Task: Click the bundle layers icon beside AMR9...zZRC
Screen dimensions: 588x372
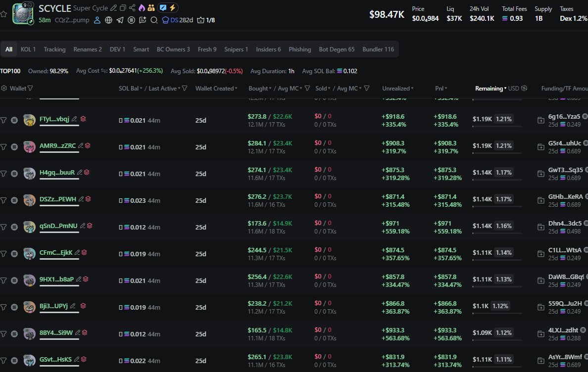Action: [x=88, y=145]
